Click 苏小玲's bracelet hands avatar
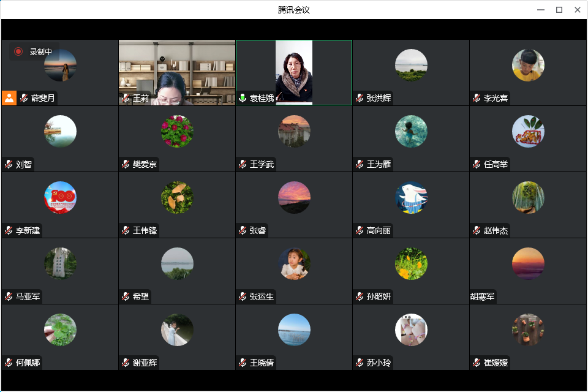 coord(411,330)
